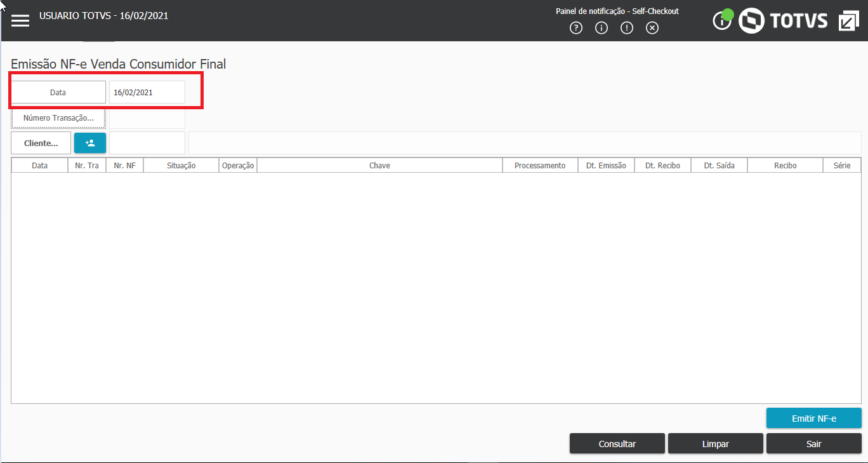Click the status indicator with green dot
The width and height of the screenshot is (868, 463).
coord(723,20)
